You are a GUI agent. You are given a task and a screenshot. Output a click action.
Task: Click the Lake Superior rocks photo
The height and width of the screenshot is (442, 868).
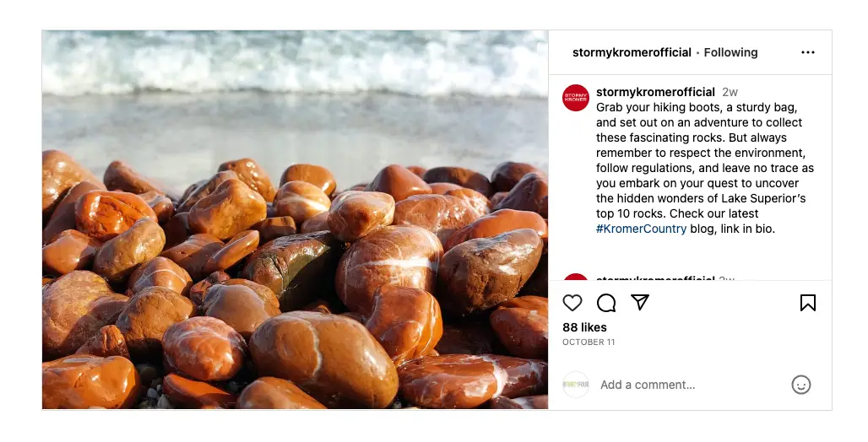coord(295,220)
